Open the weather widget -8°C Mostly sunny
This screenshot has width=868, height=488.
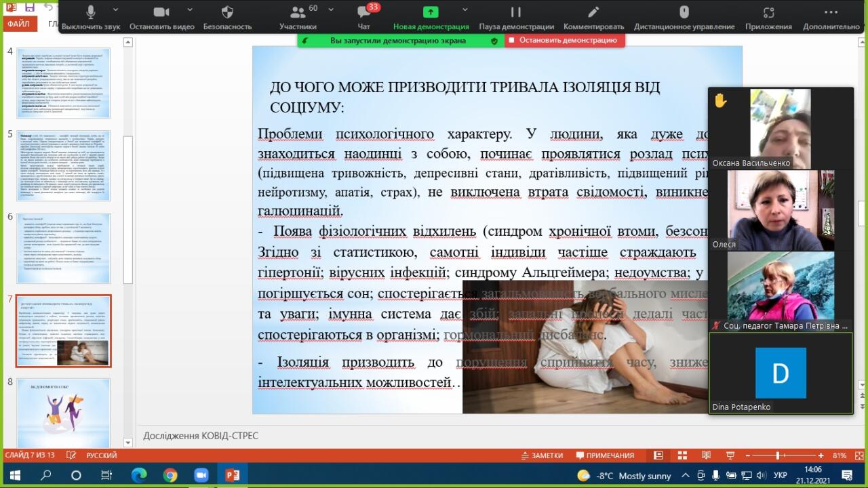(624, 476)
